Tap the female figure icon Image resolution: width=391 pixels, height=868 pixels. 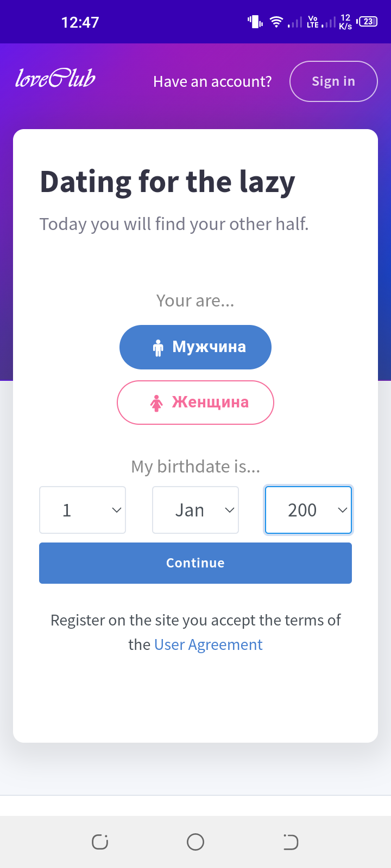[x=156, y=403]
